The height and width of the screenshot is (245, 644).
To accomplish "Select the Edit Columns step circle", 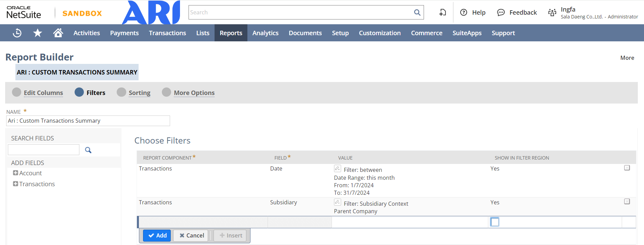I will click(16, 92).
